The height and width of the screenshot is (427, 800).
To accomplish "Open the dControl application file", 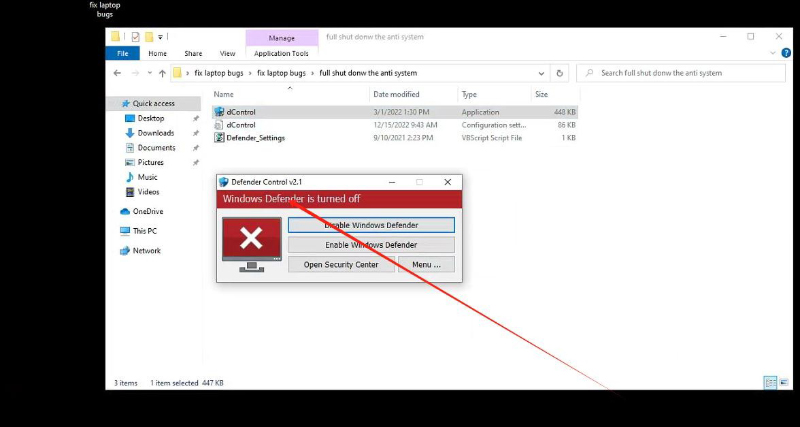I will 241,111.
